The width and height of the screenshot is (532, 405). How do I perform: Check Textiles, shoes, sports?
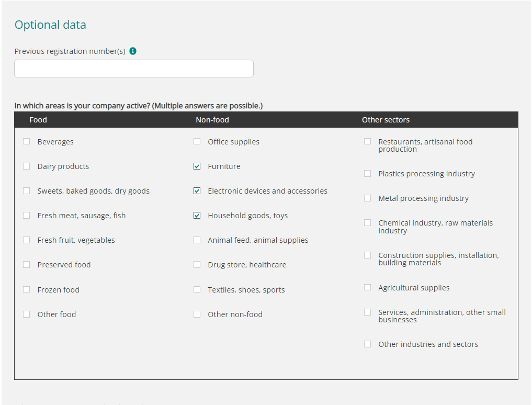coord(197,289)
